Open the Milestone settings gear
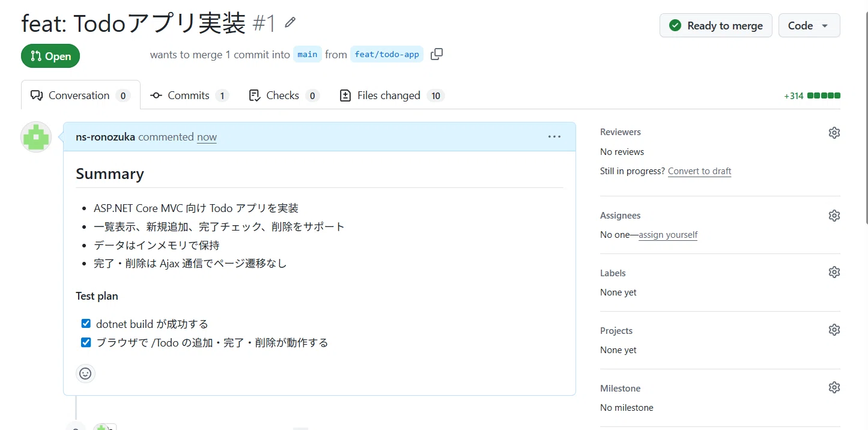Image resolution: width=868 pixels, height=430 pixels. click(x=834, y=387)
